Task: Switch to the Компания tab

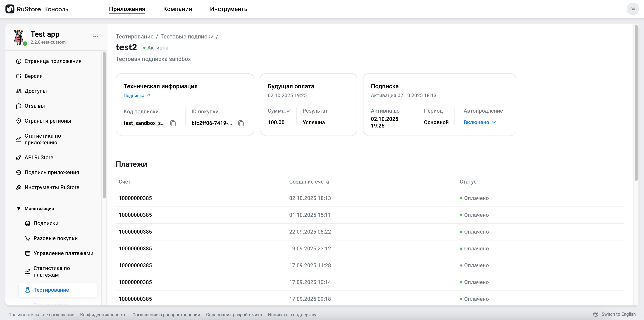Action: coord(177,9)
